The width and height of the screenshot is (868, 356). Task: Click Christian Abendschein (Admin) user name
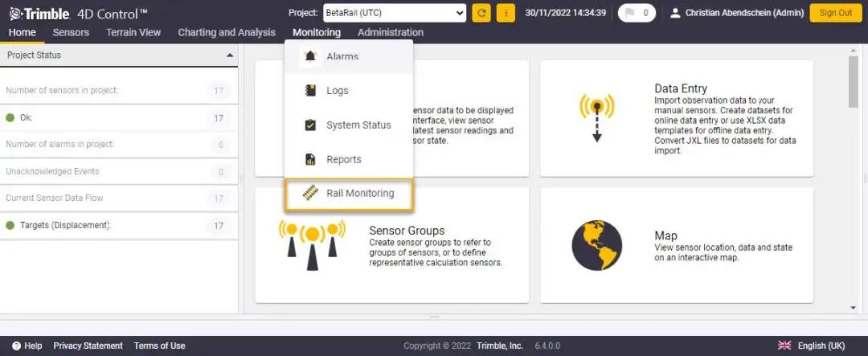pyautogui.click(x=744, y=13)
